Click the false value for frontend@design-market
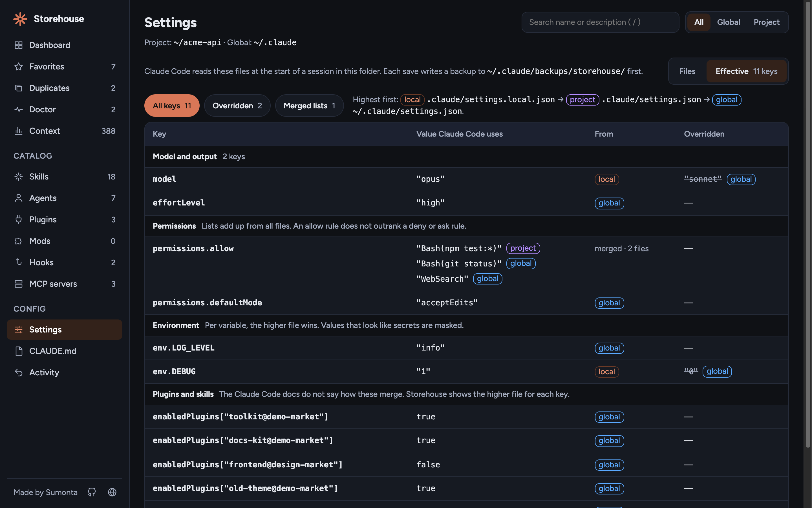Viewport: 812px width, 508px height. pyautogui.click(x=428, y=465)
